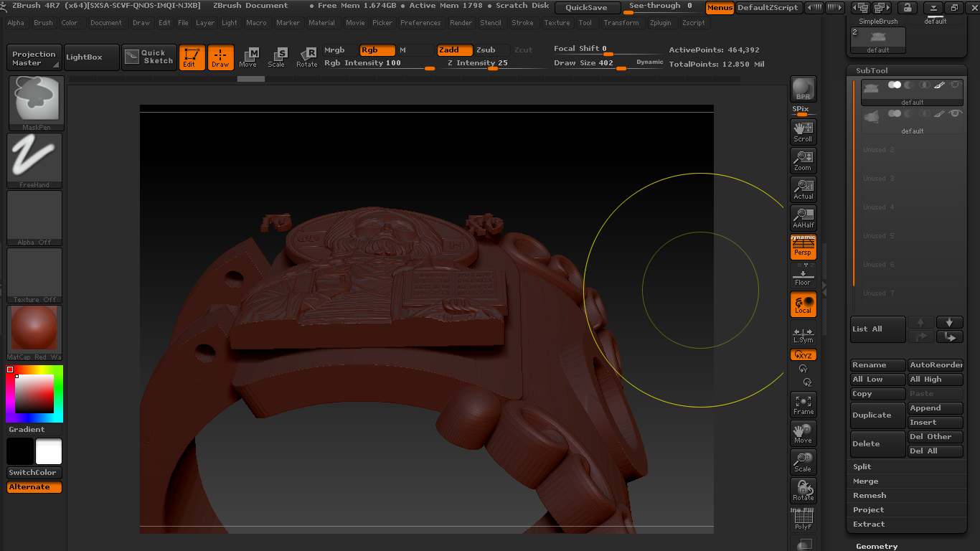Click the AAHalf view icon

[803, 217]
